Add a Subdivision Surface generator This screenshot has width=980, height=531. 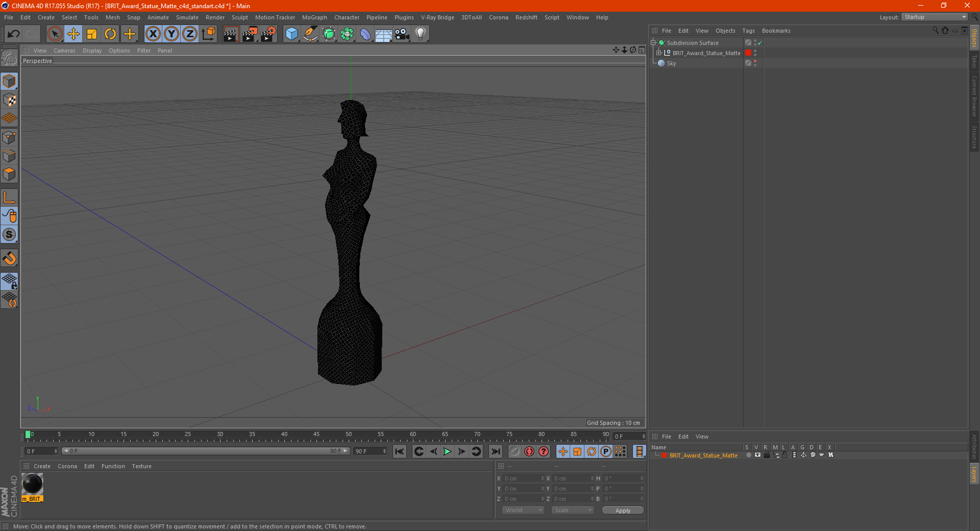pyautogui.click(x=329, y=34)
